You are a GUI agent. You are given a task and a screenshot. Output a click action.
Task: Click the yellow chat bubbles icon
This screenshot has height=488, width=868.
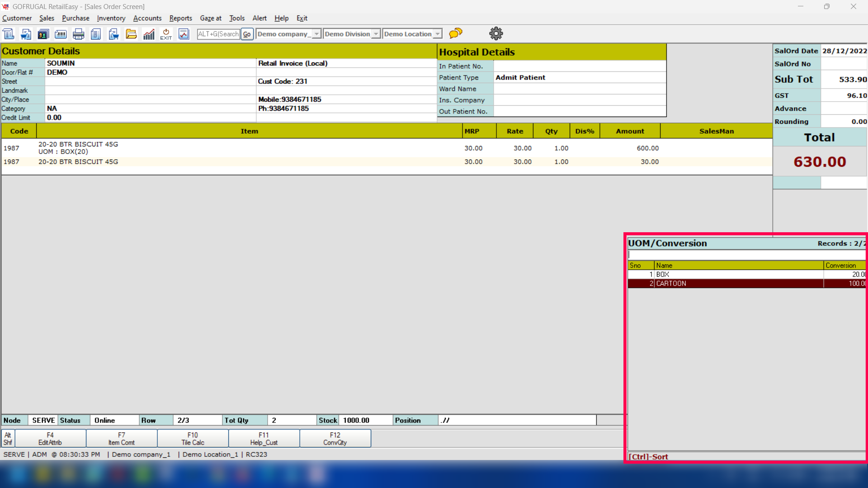pos(456,33)
